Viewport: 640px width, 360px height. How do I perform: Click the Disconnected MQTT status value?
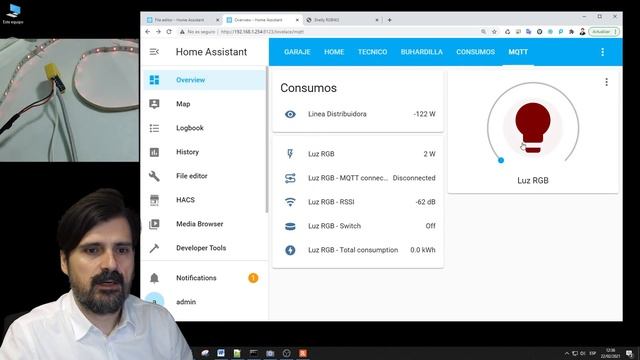[414, 178]
